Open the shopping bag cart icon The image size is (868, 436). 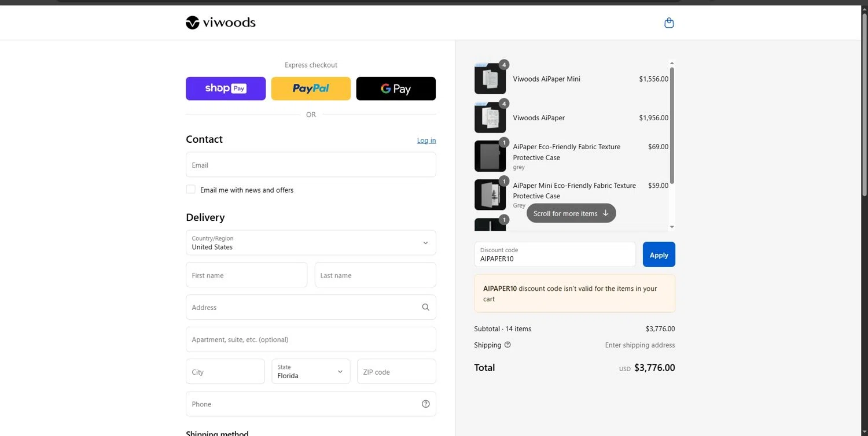669,23
